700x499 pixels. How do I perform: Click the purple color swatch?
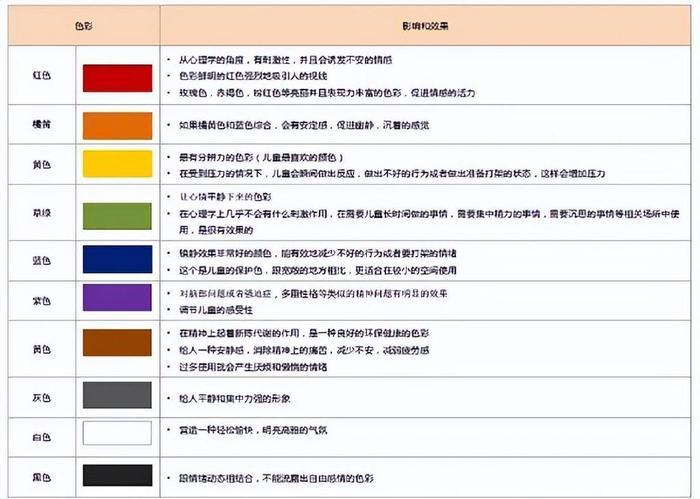pyautogui.click(x=117, y=298)
